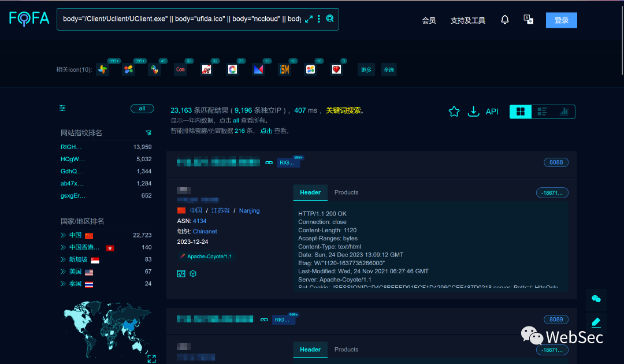
Task: Open Header tab of second result
Action: point(310,350)
